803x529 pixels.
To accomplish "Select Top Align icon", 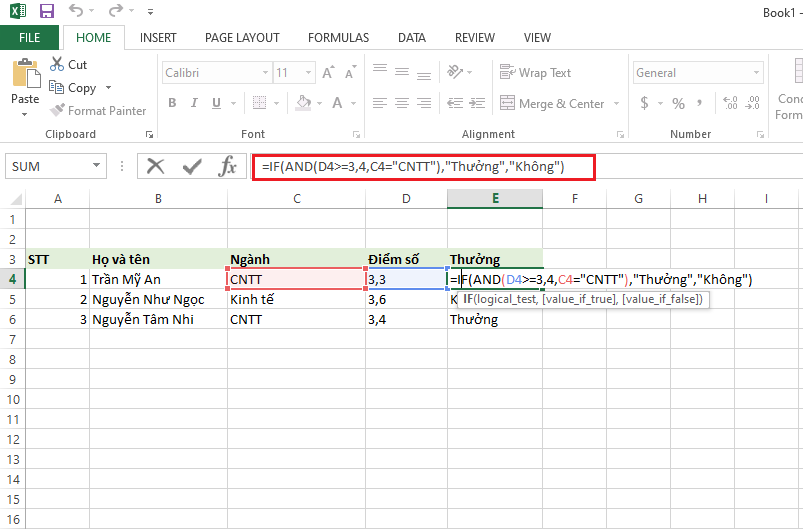I will 380,69.
